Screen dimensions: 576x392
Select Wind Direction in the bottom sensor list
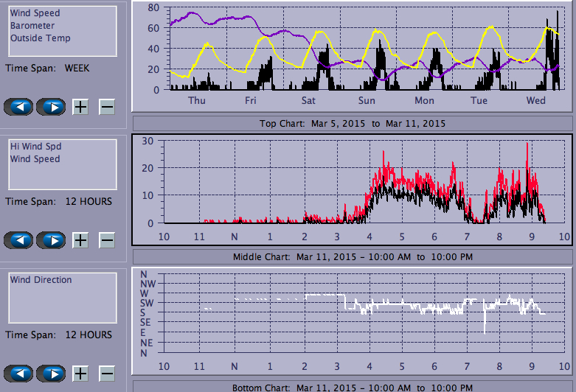click(x=41, y=280)
